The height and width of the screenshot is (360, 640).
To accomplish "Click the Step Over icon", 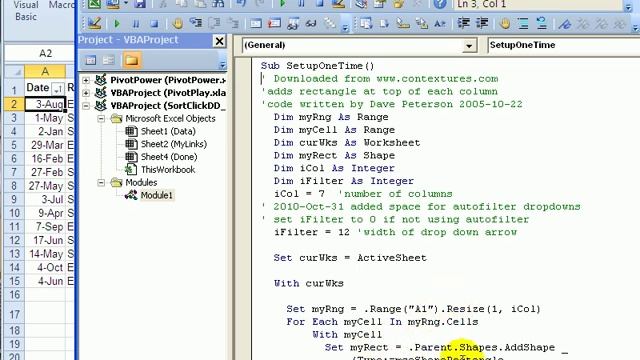I will tap(215, 23).
